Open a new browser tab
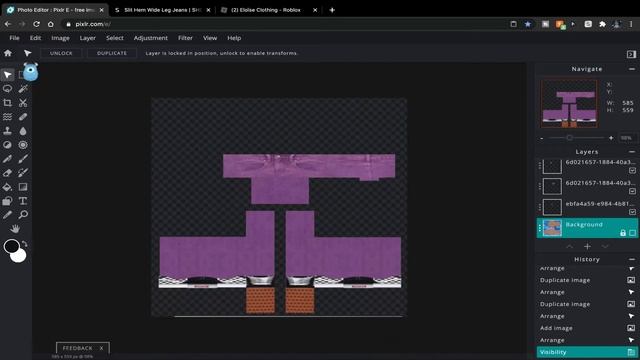640x360 pixels. [x=332, y=10]
